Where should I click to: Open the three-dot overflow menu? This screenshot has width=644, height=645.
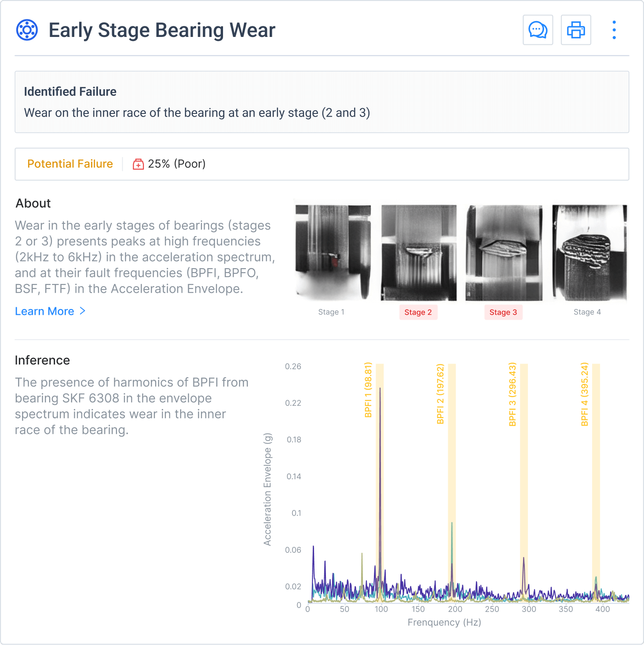click(614, 29)
